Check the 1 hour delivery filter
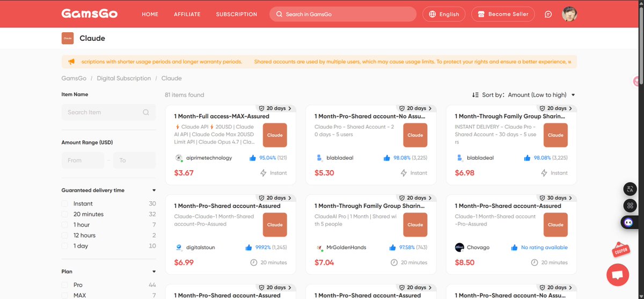 [x=65, y=225]
